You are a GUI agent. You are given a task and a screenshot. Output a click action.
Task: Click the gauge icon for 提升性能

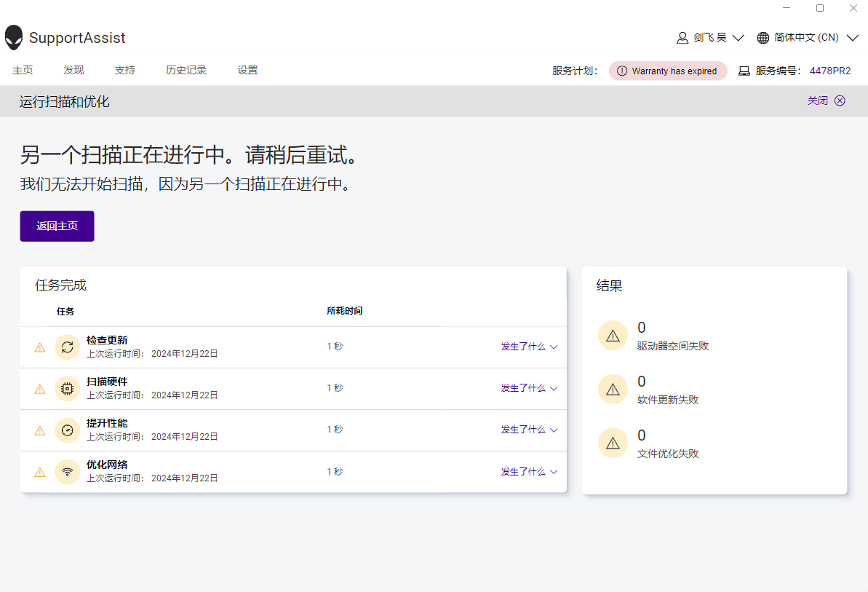click(x=68, y=430)
